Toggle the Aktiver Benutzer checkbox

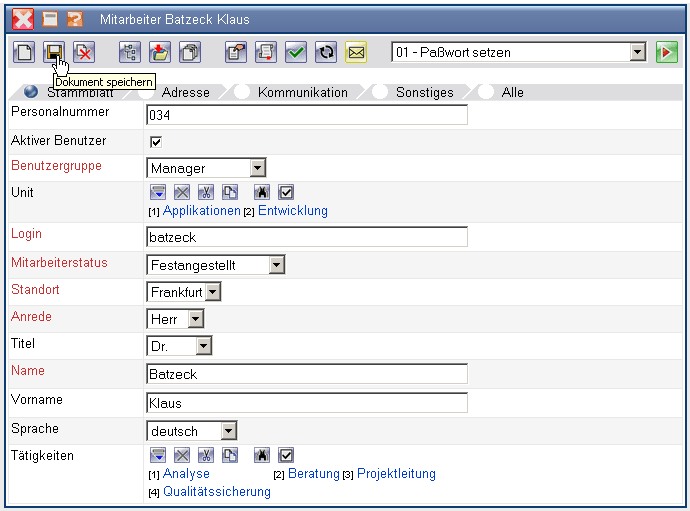tap(155, 142)
